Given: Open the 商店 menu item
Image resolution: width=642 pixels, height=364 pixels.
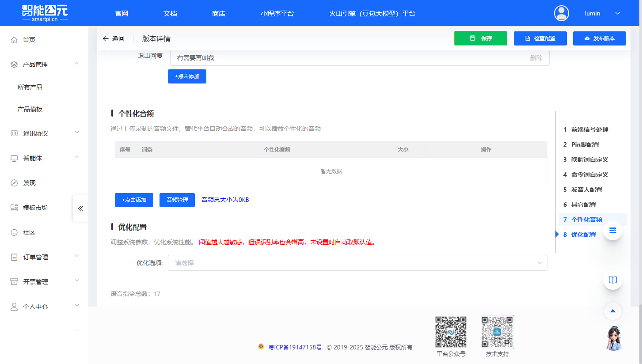Looking at the screenshot, I should click(219, 13).
